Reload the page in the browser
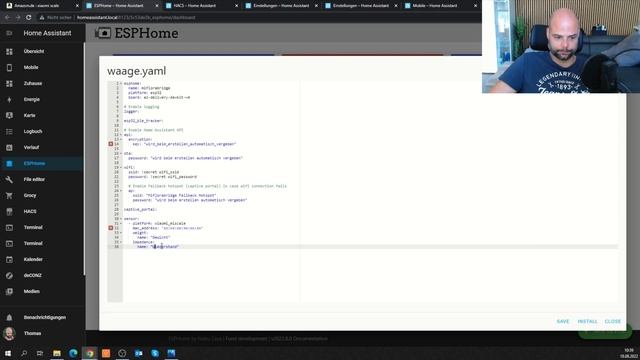Image resolution: width=640 pixels, height=360 pixels. (x=29, y=18)
